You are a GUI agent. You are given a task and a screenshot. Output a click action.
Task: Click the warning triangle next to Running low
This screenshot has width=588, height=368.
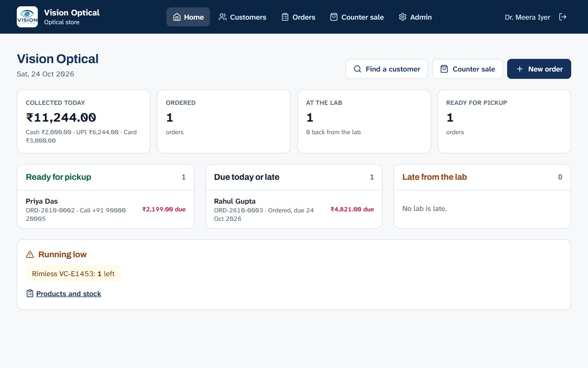(x=30, y=254)
